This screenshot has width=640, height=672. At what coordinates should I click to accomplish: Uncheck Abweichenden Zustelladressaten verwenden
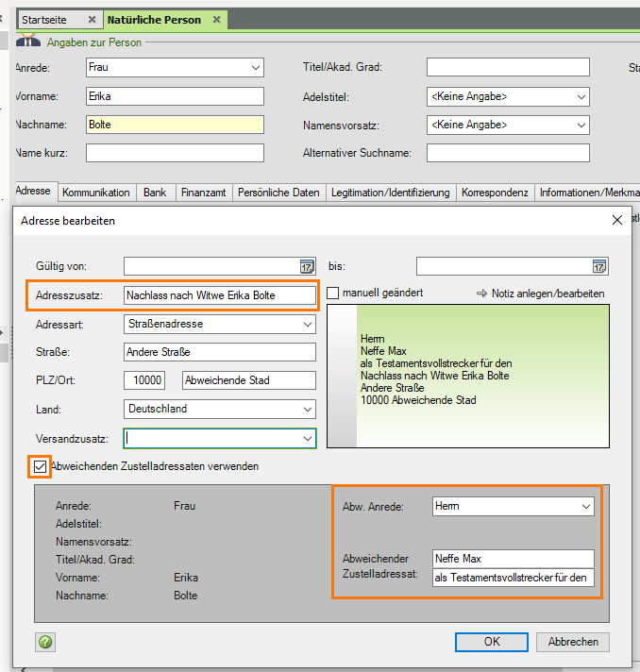[40, 466]
